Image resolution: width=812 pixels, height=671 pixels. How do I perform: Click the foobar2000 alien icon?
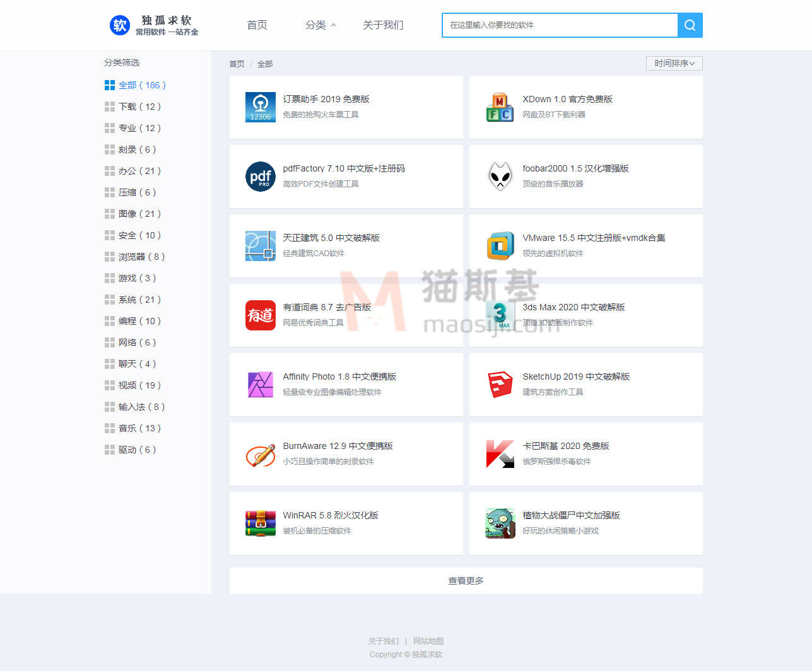click(500, 177)
